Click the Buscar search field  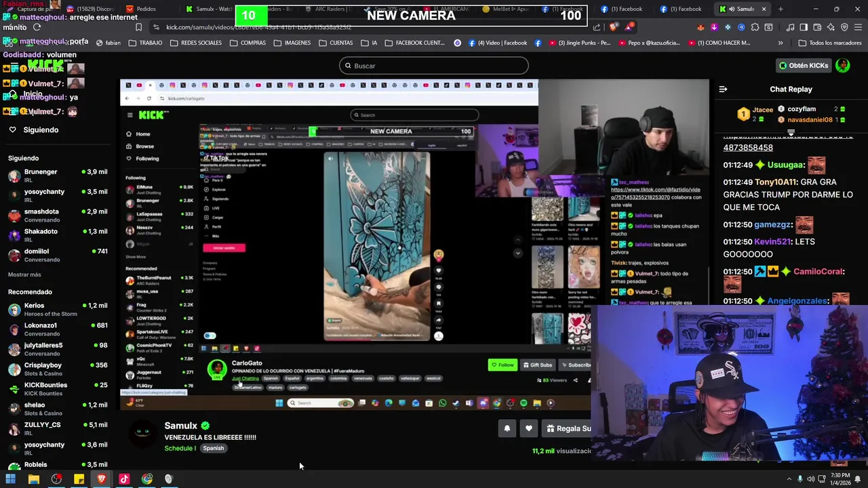[x=434, y=66]
